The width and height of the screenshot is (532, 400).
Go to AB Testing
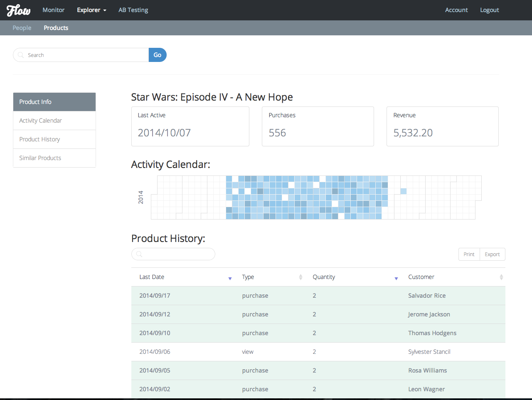133,10
